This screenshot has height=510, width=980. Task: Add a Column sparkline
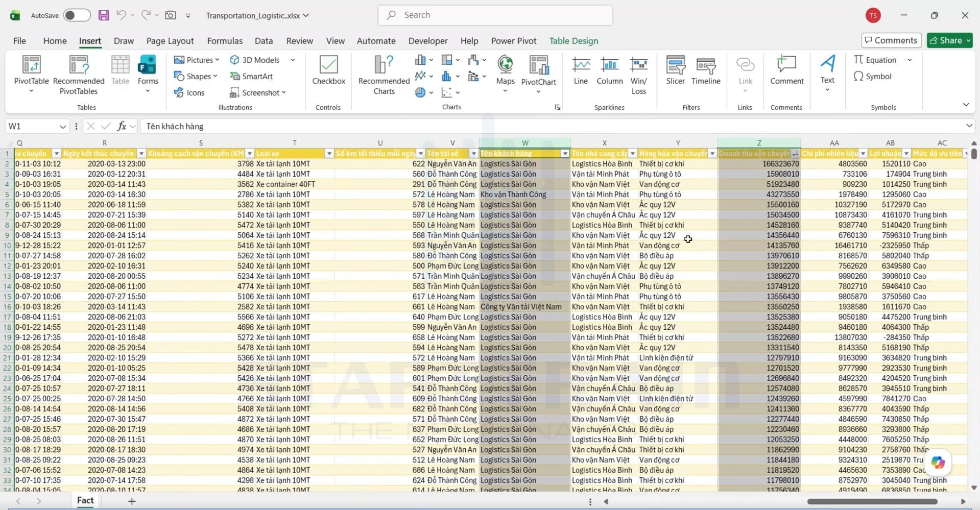tap(609, 71)
